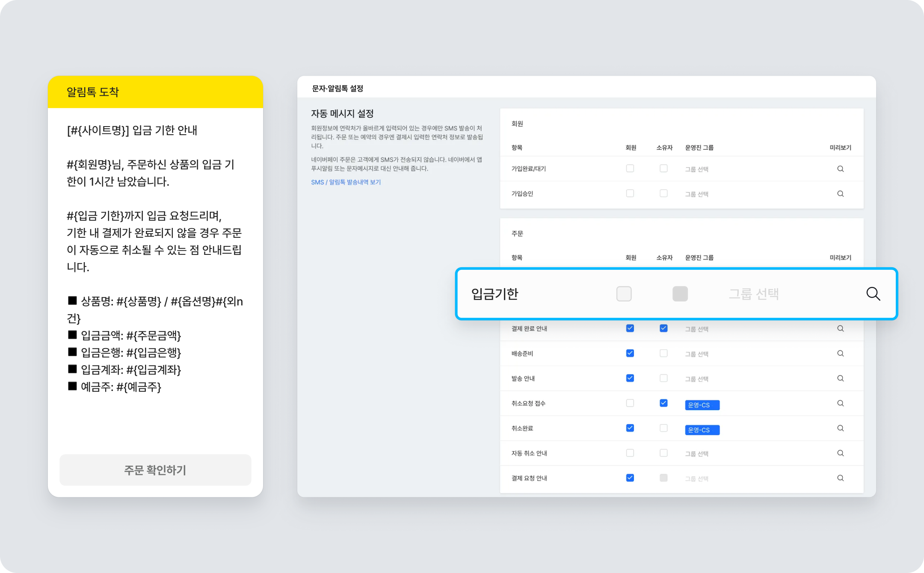Uncheck 회원 for 결제 완료 안내
The height and width of the screenshot is (573, 924).
pos(630,328)
